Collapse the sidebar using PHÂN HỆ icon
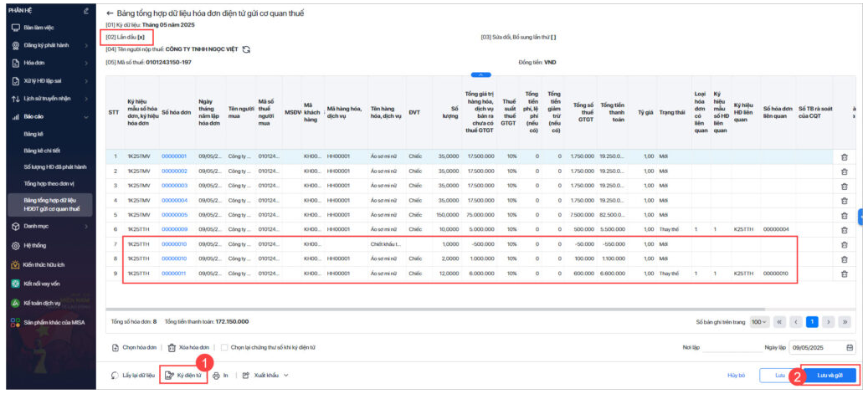Image resolution: width=868 pixels, height=394 pixels. point(85,11)
